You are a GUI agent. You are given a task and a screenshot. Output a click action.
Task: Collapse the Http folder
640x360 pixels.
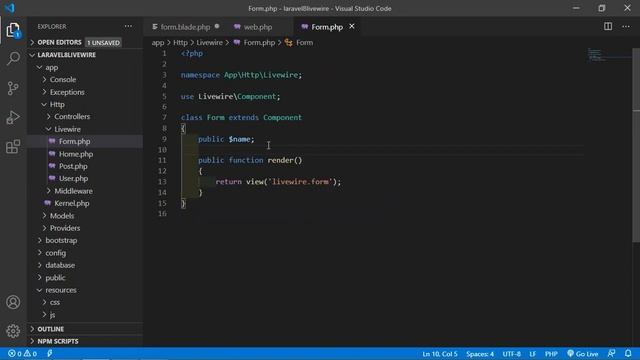point(57,104)
